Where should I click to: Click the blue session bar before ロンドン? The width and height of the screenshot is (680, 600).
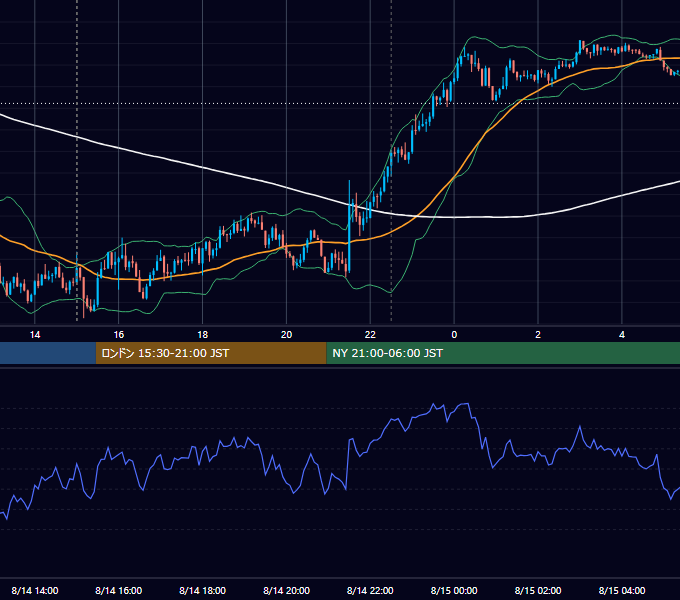(48, 353)
